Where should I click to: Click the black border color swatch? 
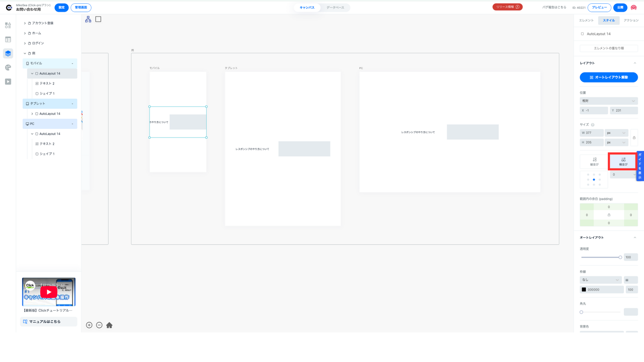584,290
